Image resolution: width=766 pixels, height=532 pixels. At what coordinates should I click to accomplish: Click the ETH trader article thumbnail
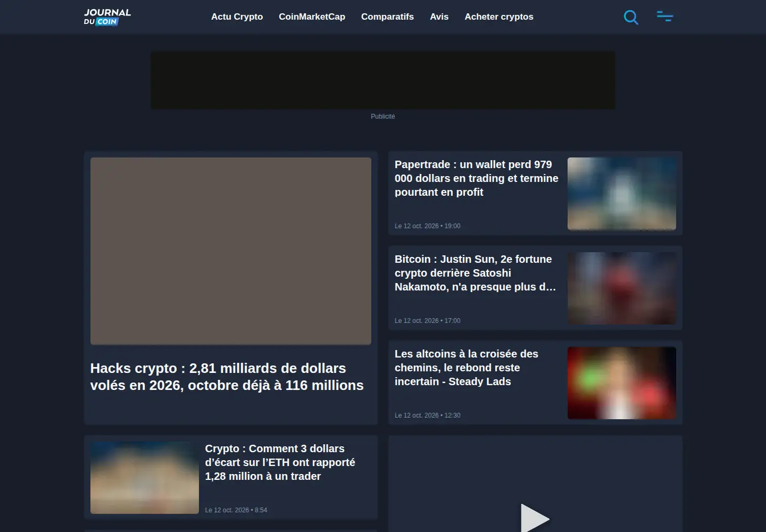[145, 478]
